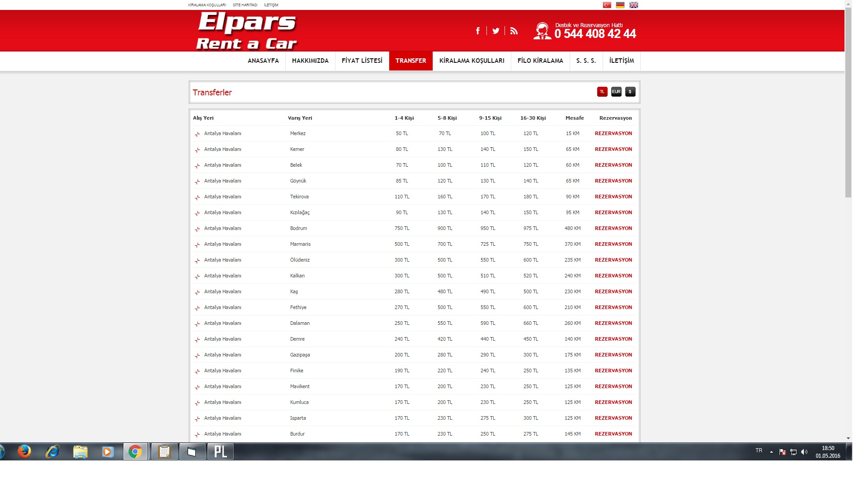Select TL currency toggle
868x488 pixels.
tap(602, 92)
